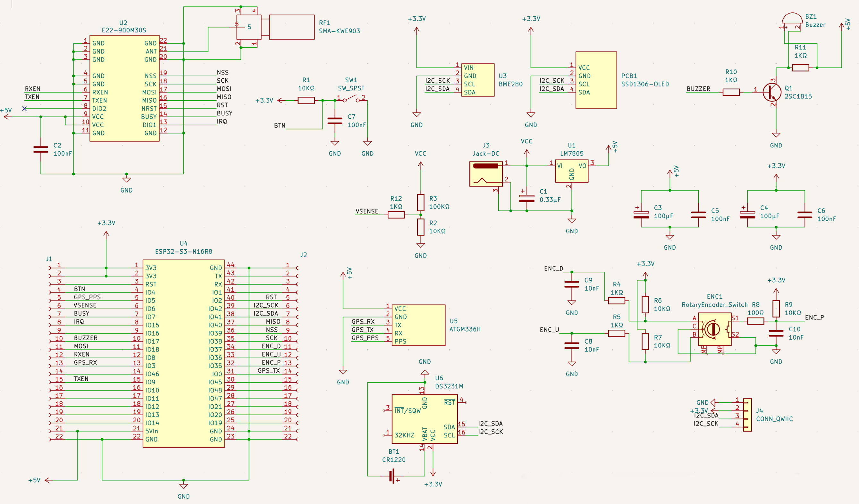859x504 pixels.
Task: Click the R3 100KΩ resistor in the divider
Action: tap(421, 202)
